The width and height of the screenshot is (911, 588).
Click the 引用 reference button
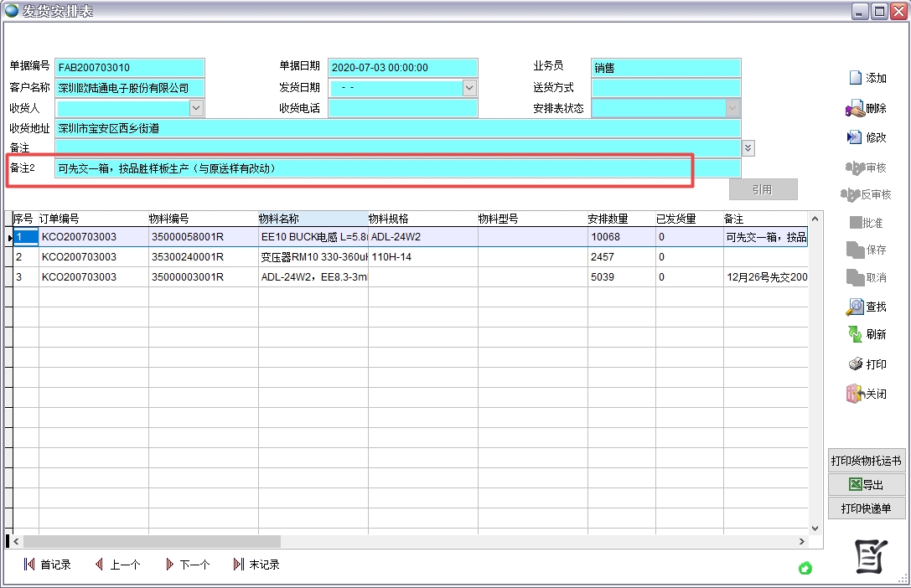[x=763, y=188]
